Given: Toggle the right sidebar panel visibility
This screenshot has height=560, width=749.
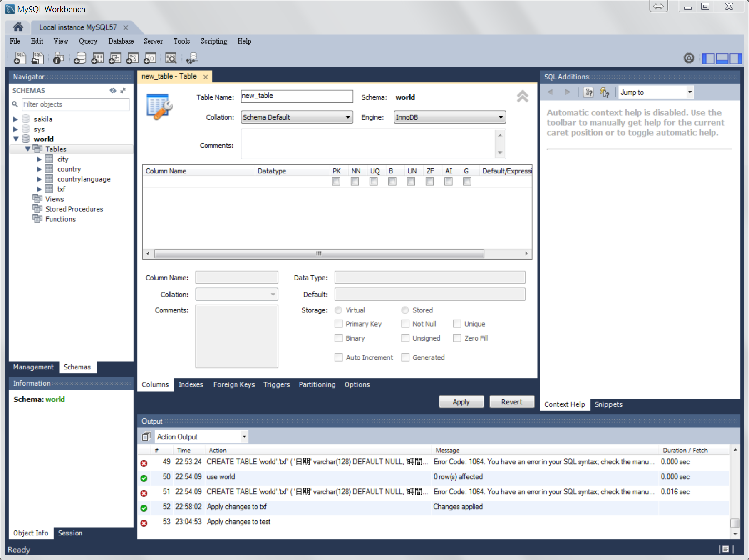Looking at the screenshot, I should 736,59.
